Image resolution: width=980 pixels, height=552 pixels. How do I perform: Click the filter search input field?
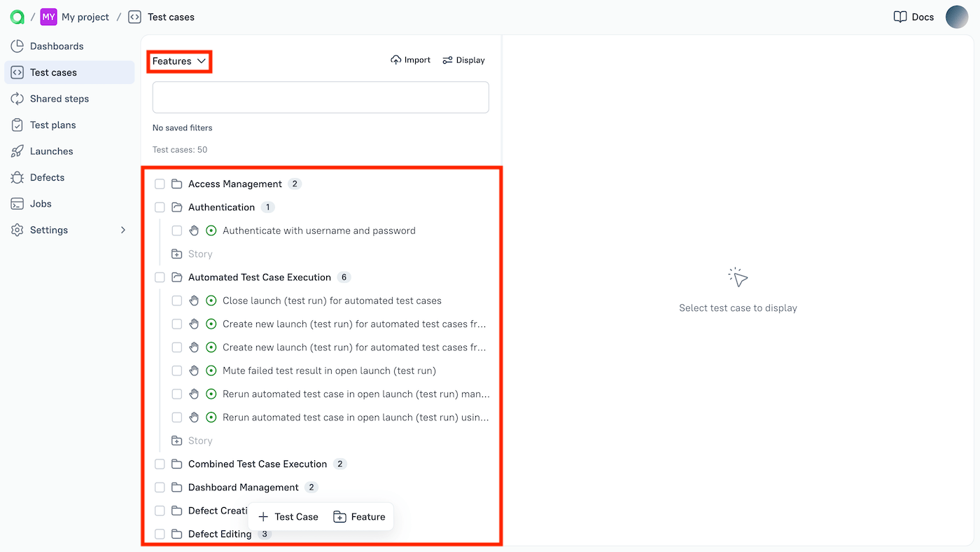(320, 97)
